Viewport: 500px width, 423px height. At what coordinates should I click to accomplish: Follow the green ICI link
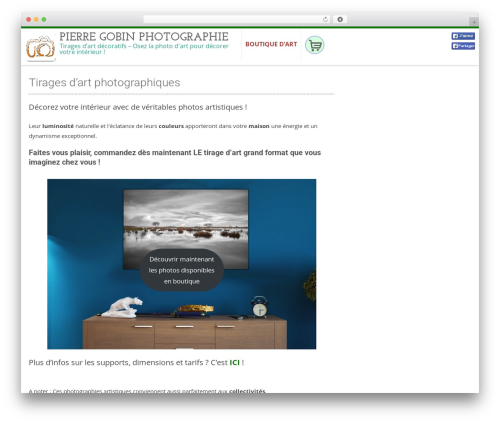coord(234,362)
